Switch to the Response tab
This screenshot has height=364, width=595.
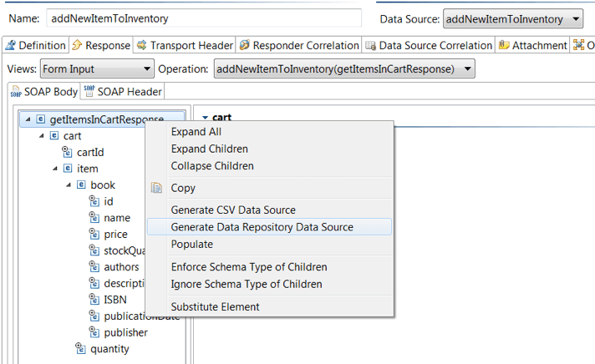tap(101, 45)
